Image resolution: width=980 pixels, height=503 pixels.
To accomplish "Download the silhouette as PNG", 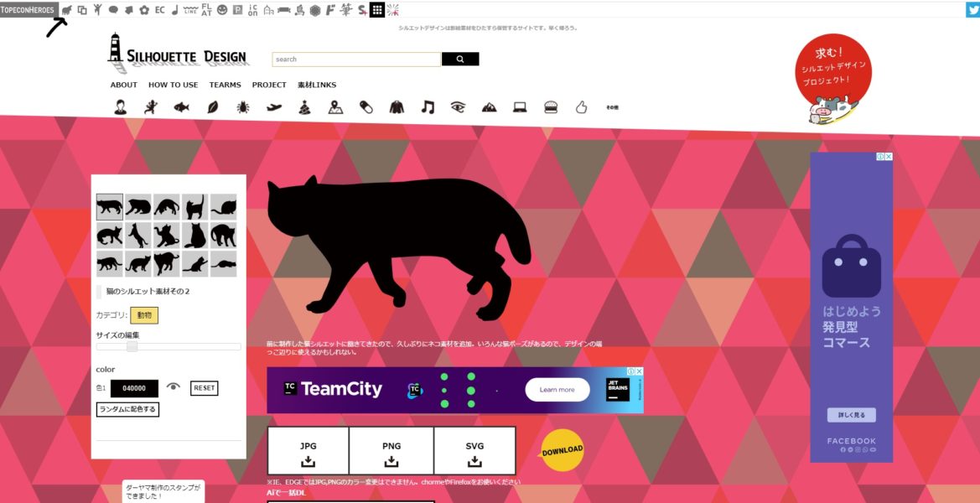I will [x=391, y=451].
